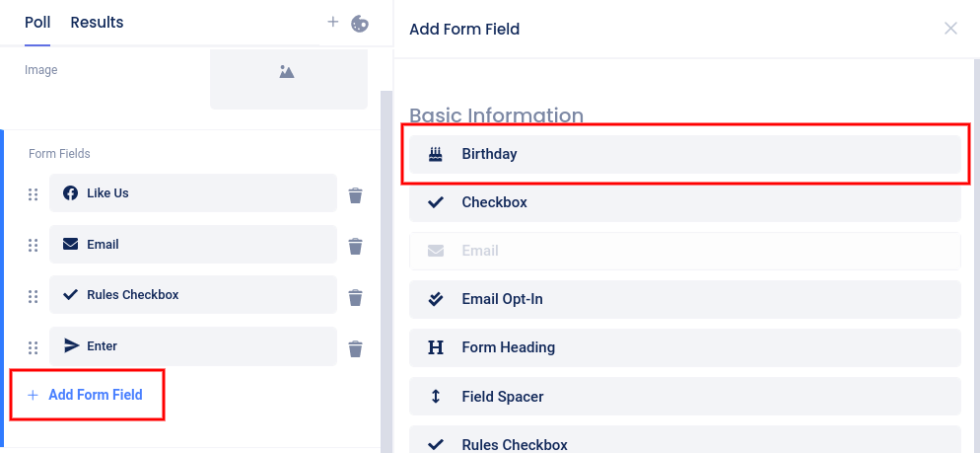Delete the Like Us form field
980x453 pixels.
[x=356, y=194]
